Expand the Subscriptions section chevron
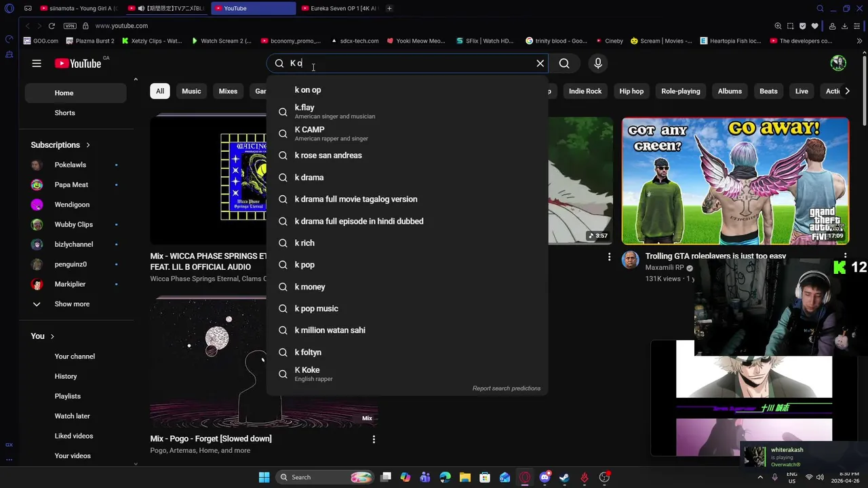 [87, 145]
